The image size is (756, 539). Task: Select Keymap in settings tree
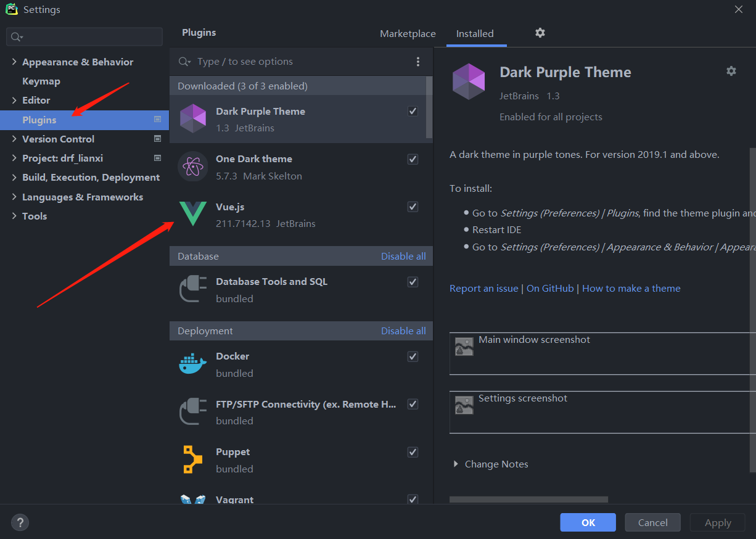click(41, 81)
